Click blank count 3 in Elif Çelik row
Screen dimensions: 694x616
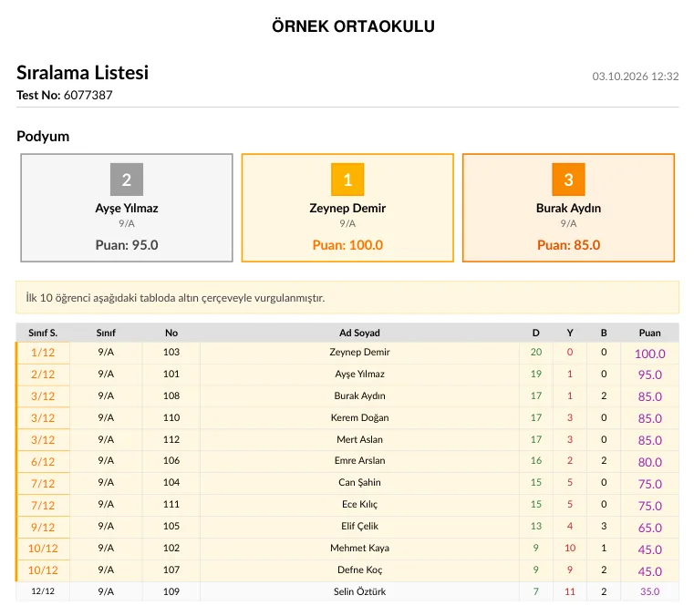pos(604,526)
